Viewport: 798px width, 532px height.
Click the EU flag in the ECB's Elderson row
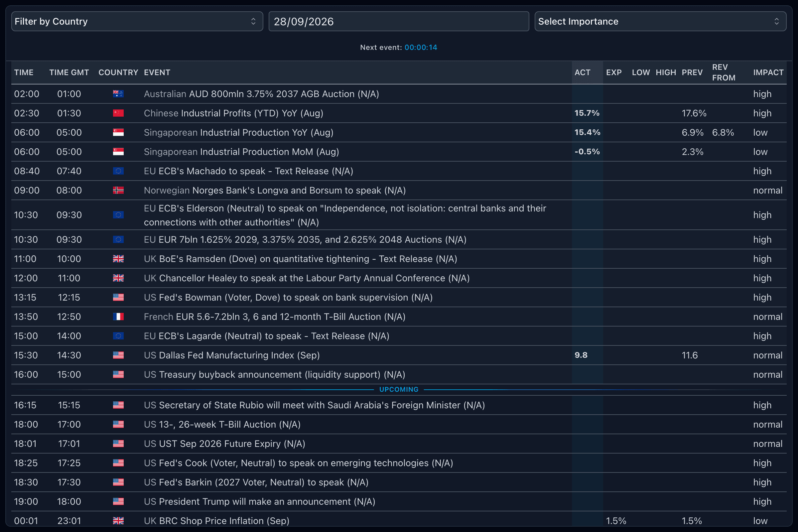point(118,215)
